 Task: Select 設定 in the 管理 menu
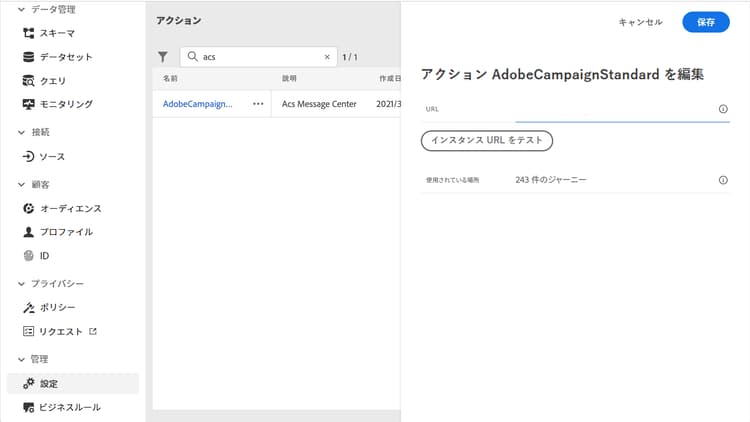coord(48,383)
